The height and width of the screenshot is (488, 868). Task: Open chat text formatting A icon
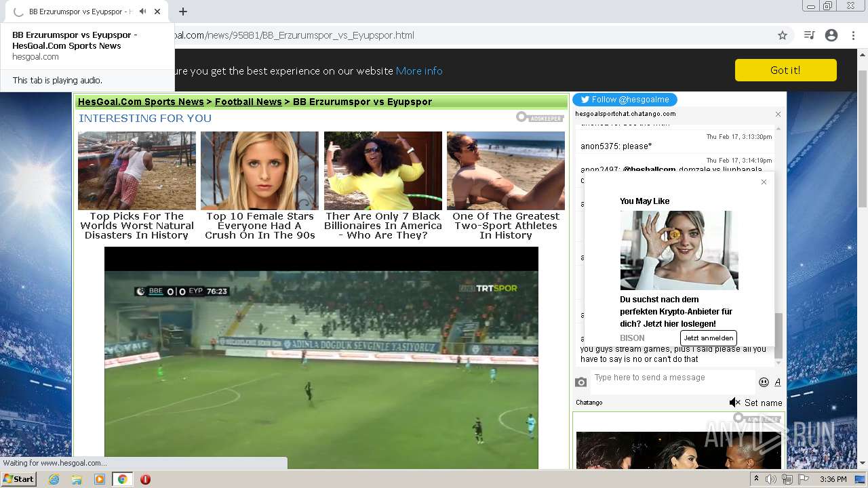coord(777,382)
